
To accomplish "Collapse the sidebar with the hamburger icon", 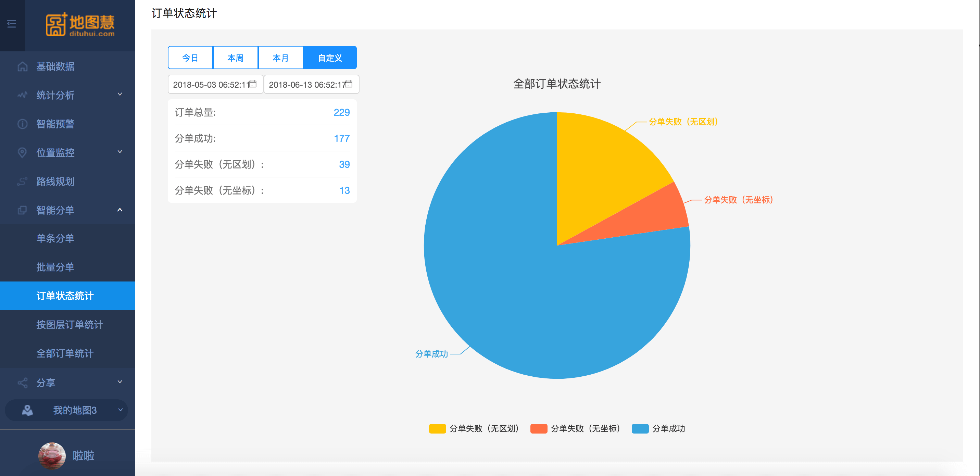I will [x=12, y=24].
